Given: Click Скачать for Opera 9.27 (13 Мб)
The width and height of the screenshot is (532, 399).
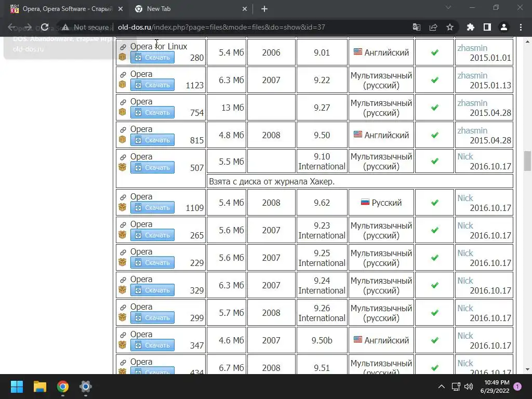Looking at the screenshot, I should (x=152, y=112).
